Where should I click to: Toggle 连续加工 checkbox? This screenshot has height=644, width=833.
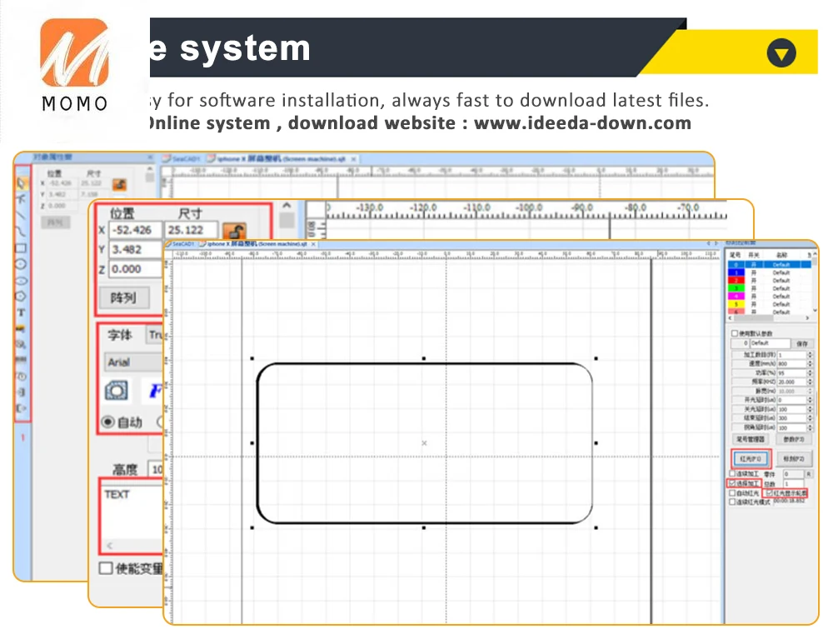click(732, 473)
